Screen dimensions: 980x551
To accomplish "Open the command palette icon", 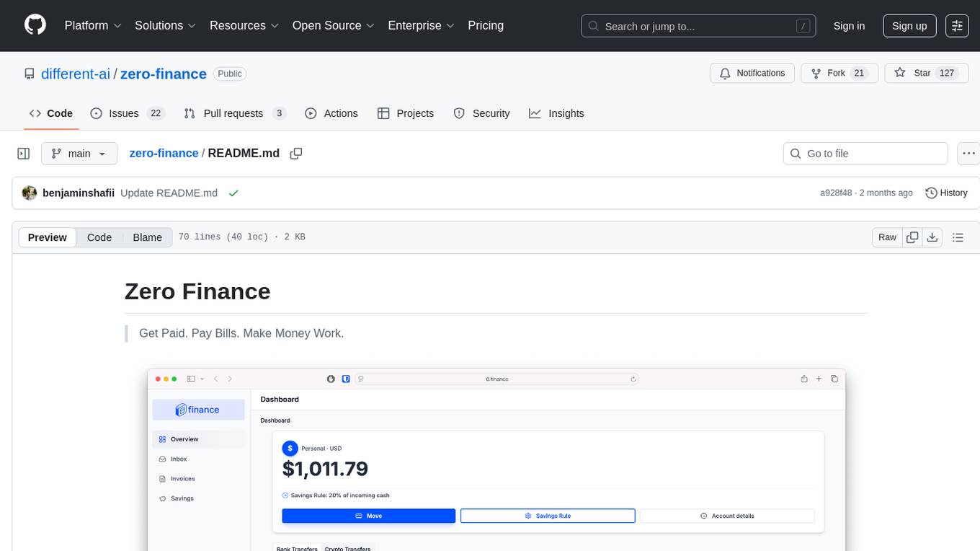I will pyautogui.click(x=957, y=26).
